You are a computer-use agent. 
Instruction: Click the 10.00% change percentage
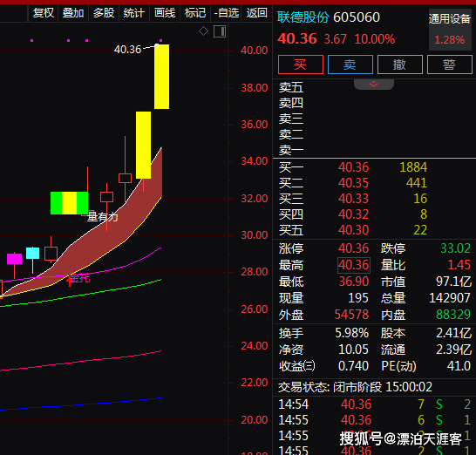(375, 39)
